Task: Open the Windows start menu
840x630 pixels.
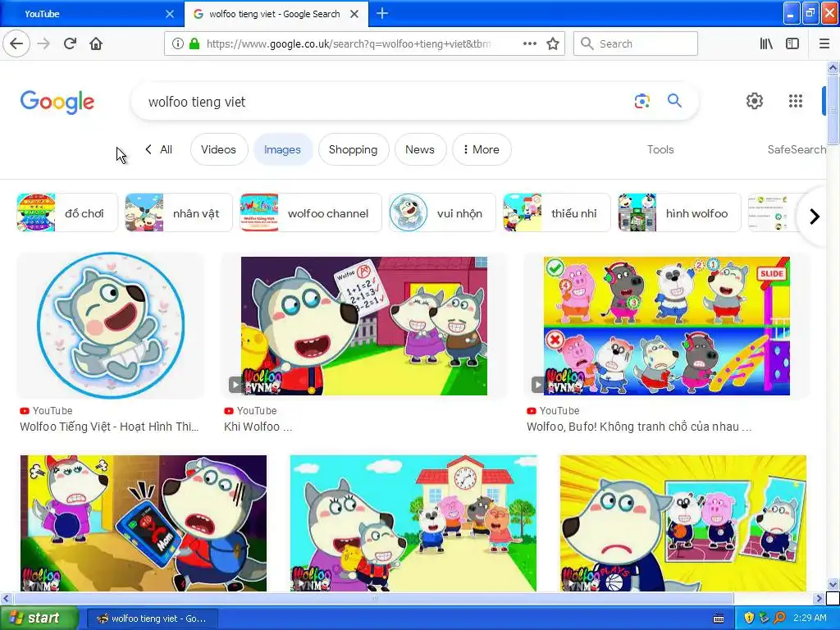Action: [x=39, y=619]
